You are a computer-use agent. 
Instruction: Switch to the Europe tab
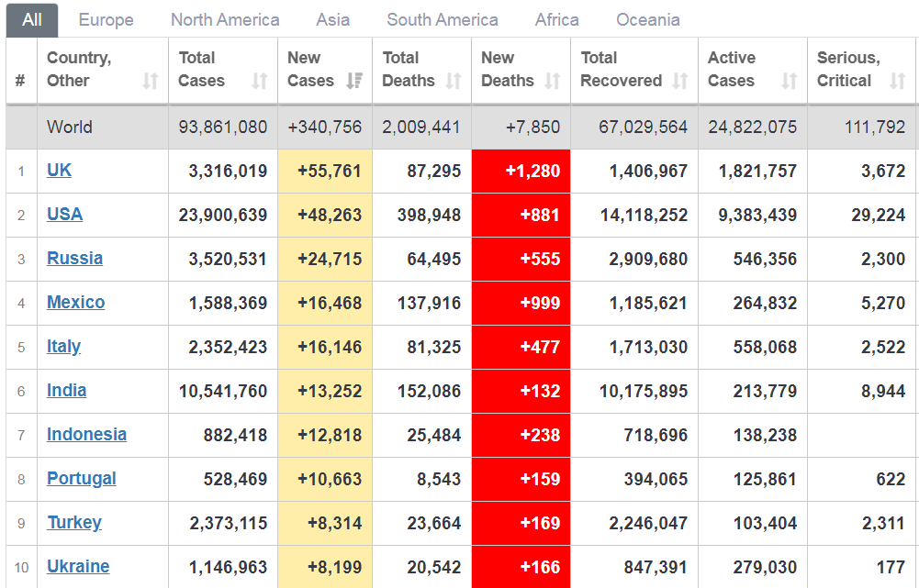[106, 19]
